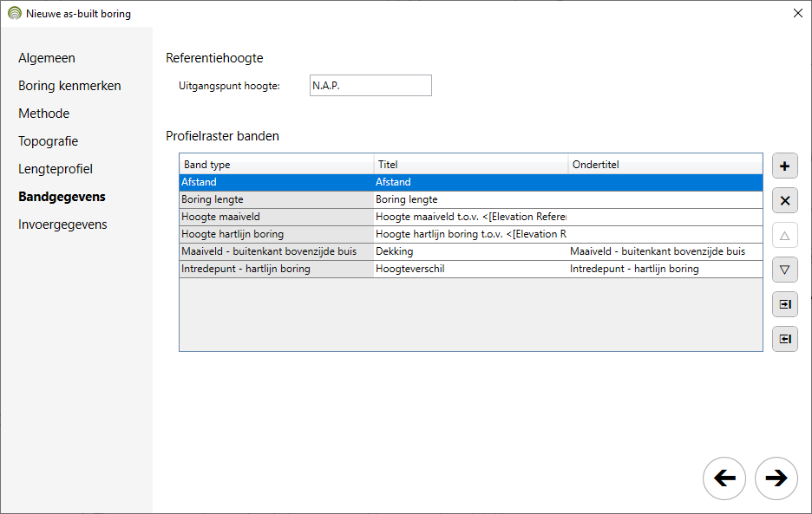Switch to the Methode section
Viewport: 812px width, 514px height.
(x=43, y=114)
